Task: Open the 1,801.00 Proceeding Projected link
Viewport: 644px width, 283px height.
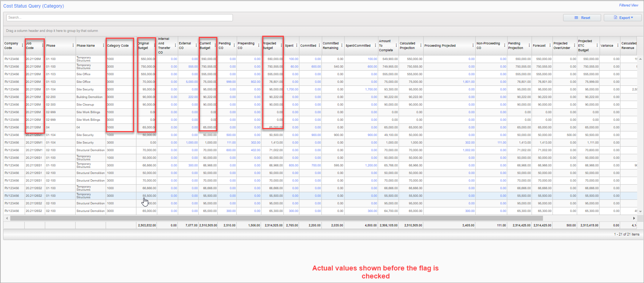Action: tap(469, 82)
